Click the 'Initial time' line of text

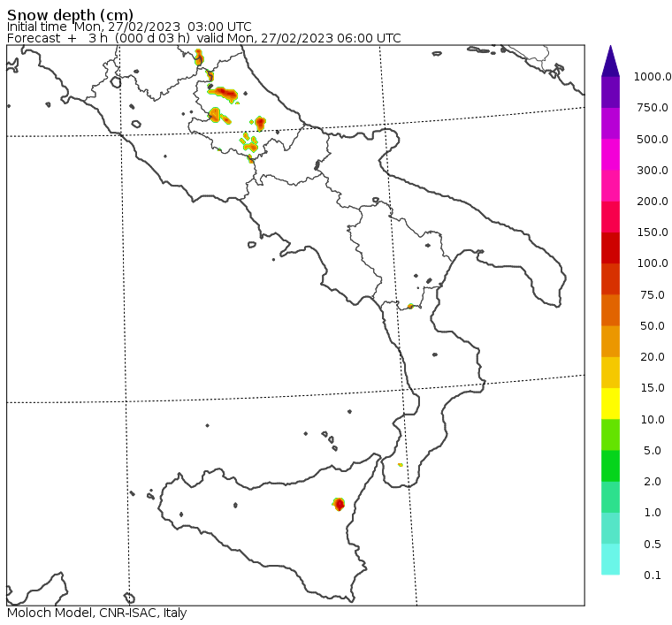pyautogui.click(x=129, y=27)
